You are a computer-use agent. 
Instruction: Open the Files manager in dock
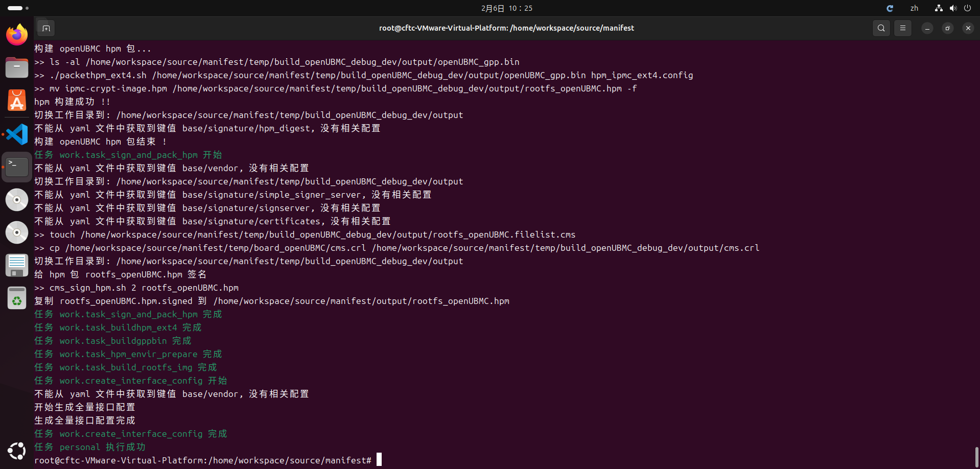17,67
